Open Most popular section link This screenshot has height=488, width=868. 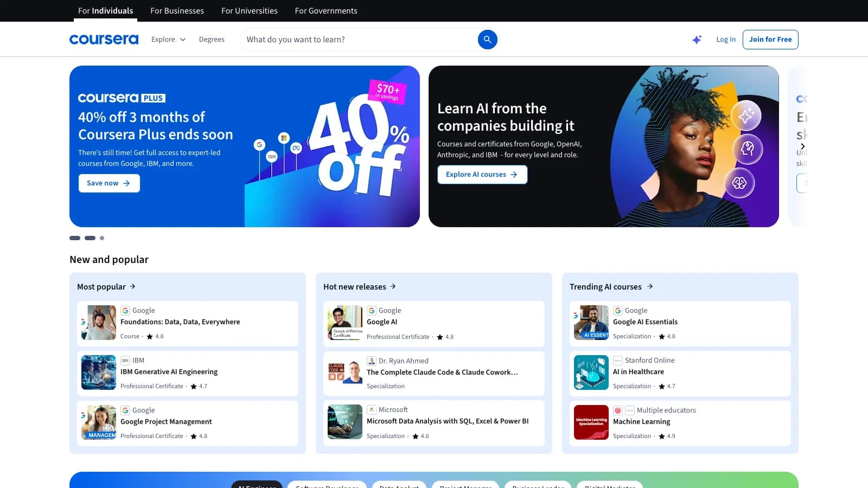click(106, 286)
